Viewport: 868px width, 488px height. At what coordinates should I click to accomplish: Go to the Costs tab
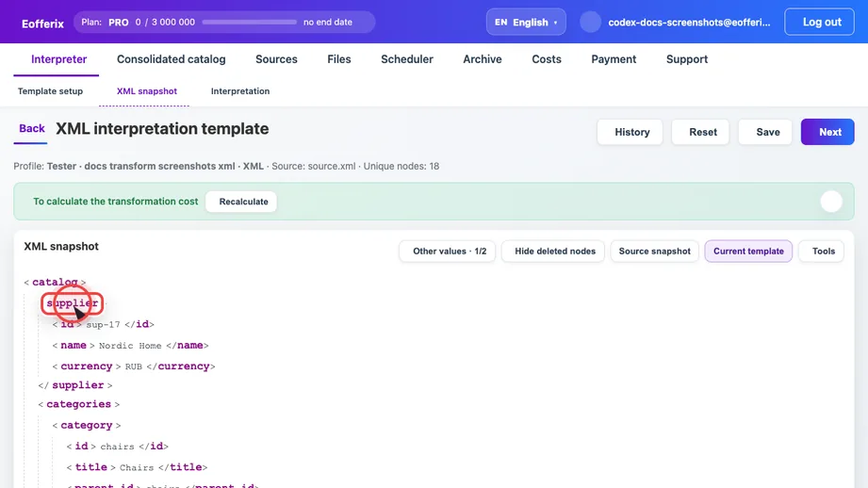[x=547, y=59]
